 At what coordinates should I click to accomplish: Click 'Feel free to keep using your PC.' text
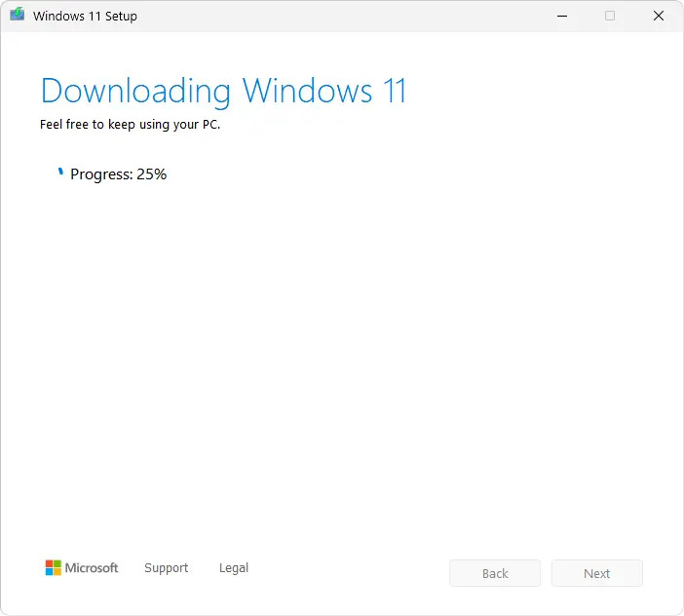130,125
